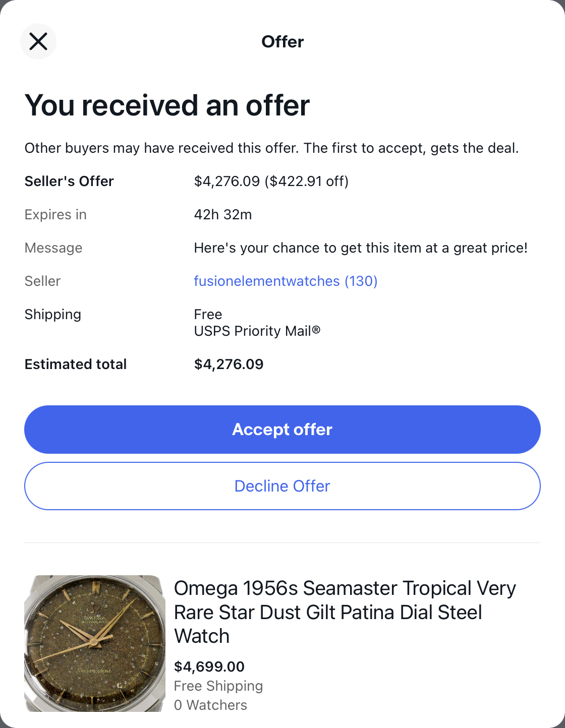Open seller fusionelementwatches profile link

pyautogui.click(x=286, y=281)
